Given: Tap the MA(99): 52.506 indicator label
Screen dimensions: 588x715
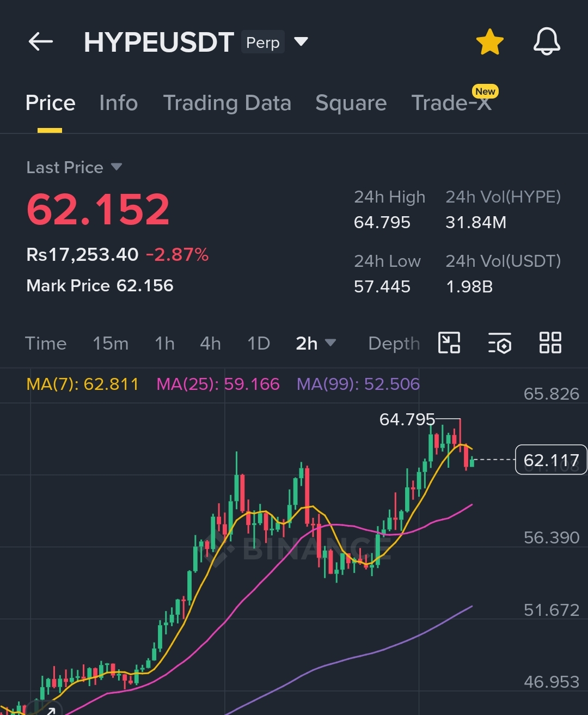Looking at the screenshot, I should coord(358,384).
